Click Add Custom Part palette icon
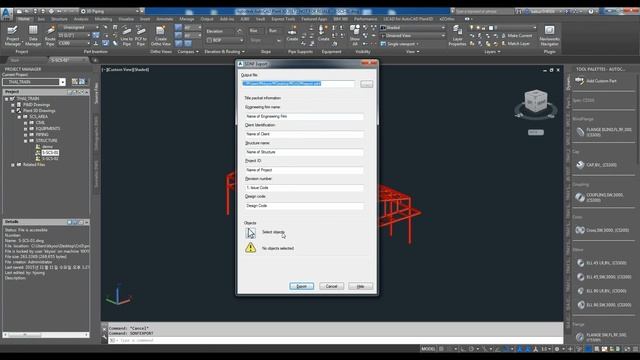The width and height of the screenshot is (640, 360). [580, 81]
